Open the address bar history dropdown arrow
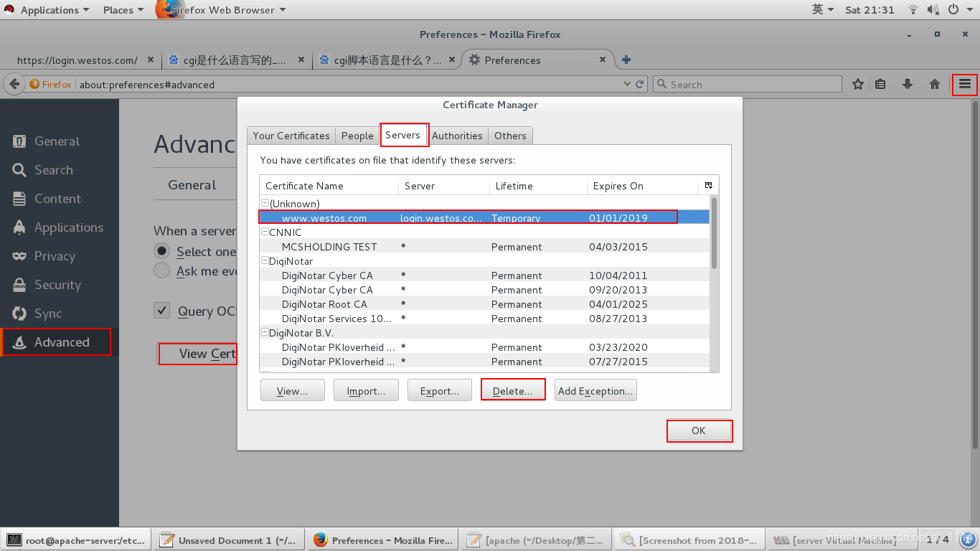 pyautogui.click(x=628, y=84)
